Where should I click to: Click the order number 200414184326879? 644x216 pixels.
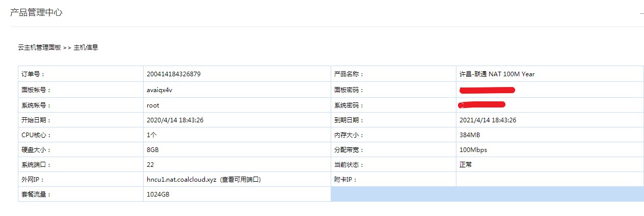173,74
